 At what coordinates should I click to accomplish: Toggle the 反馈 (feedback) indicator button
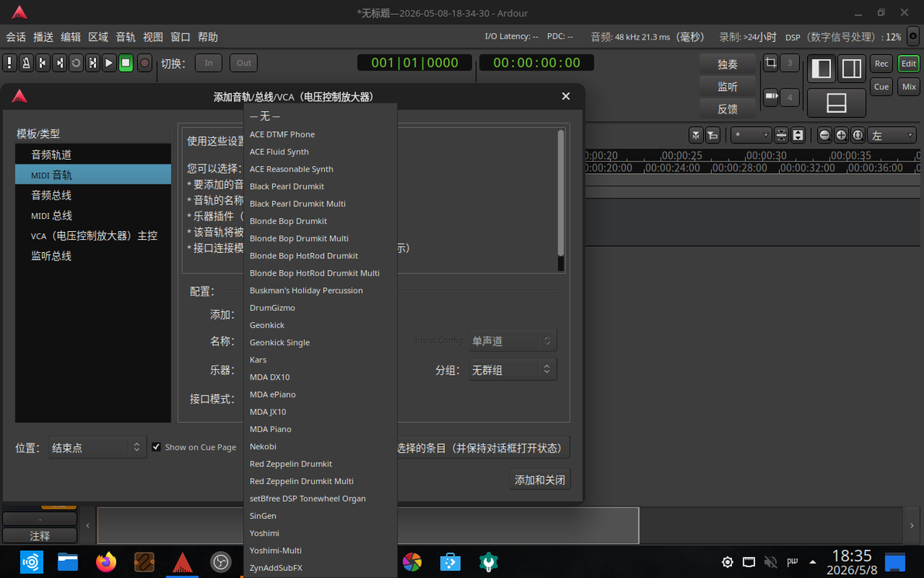coord(727,109)
